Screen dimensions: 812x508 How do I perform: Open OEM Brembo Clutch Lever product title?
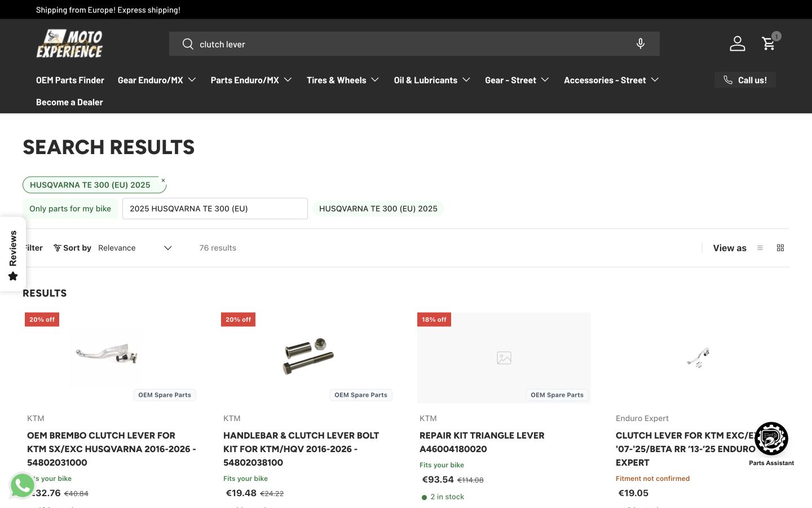click(112, 449)
